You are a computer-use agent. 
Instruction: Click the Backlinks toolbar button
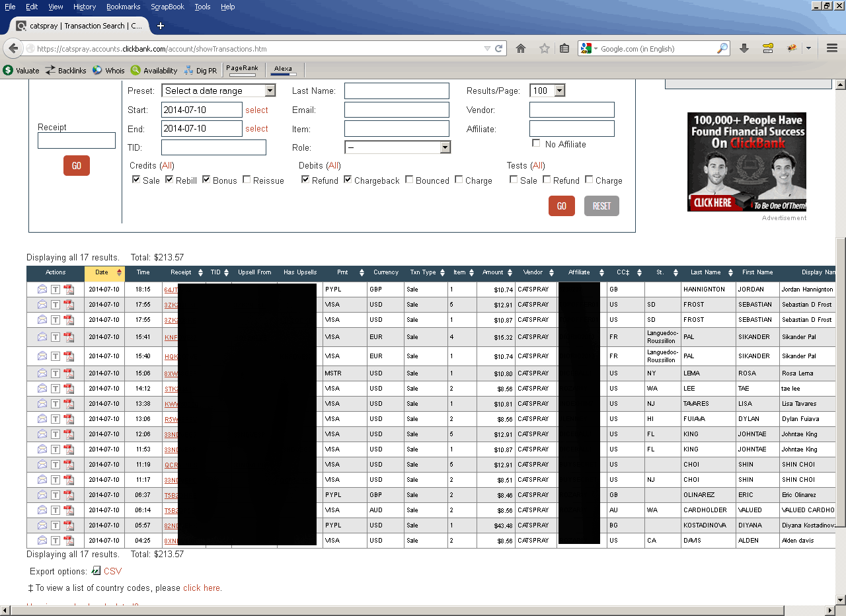coord(65,70)
